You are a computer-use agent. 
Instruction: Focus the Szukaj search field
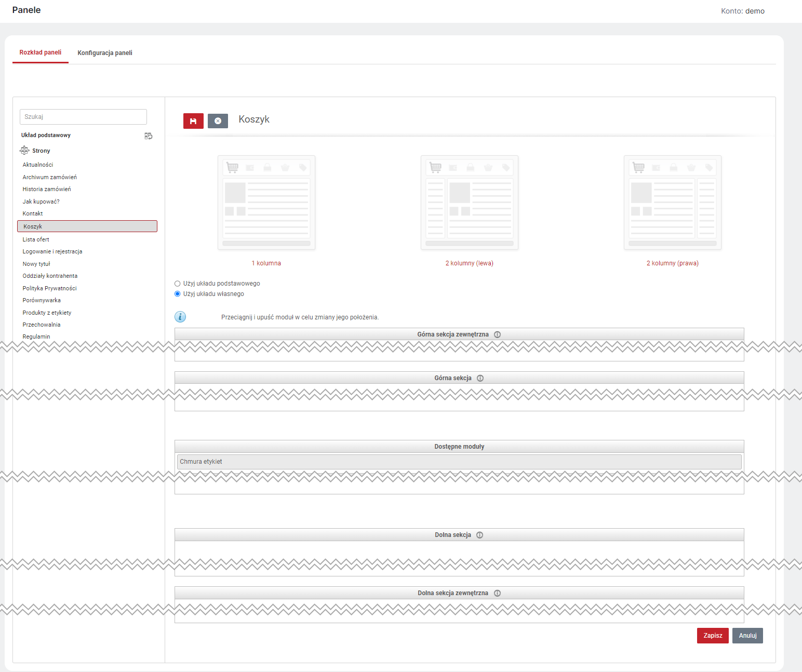83,117
